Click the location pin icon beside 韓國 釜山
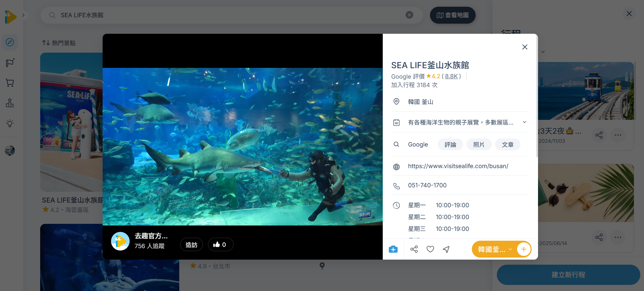The height and width of the screenshot is (291, 644). pyautogui.click(x=397, y=102)
